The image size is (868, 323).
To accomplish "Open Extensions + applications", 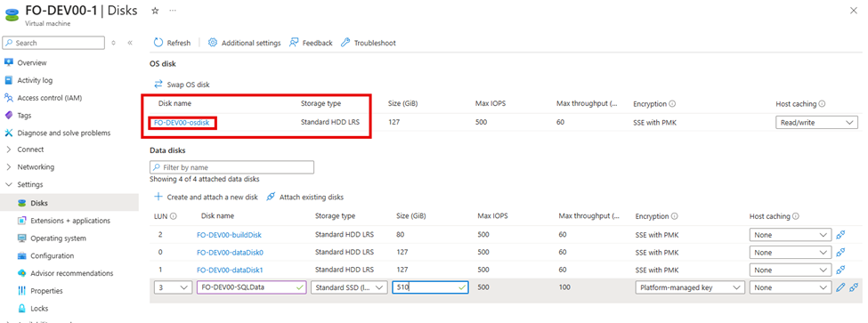I will tap(70, 221).
